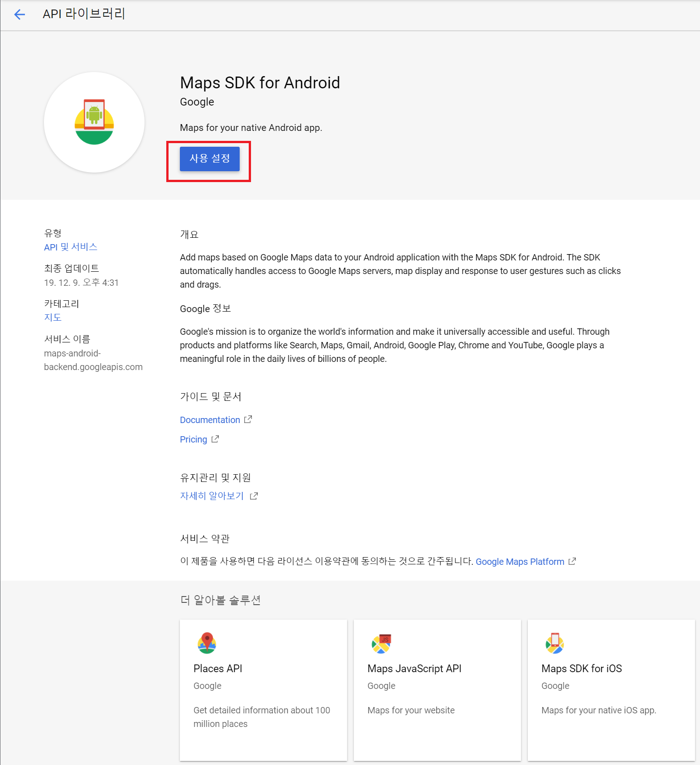Click the Maps SDK for Android logo
Screen dimensions: 700x765
94,122
